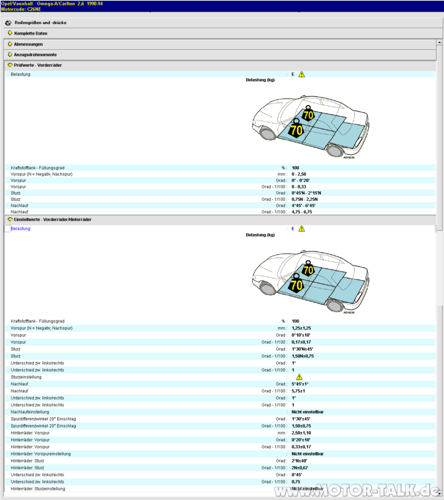Click the warning triangle in the Sturzeinstellung row
The image size is (444, 500).
click(299, 377)
